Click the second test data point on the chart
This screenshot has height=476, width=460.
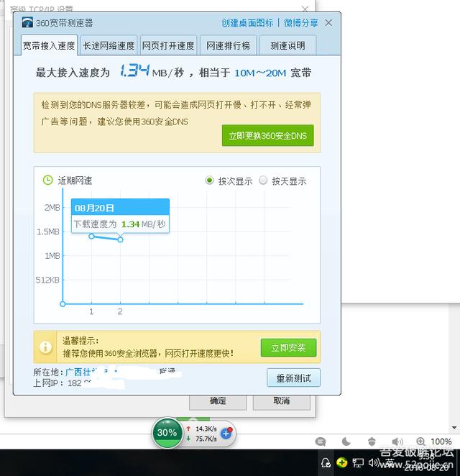[x=121, y=239]
